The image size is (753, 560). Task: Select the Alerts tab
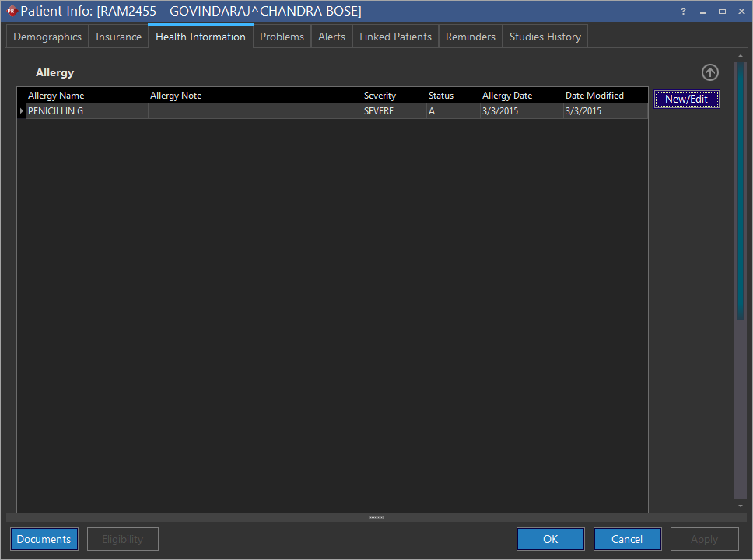(331, 37)
